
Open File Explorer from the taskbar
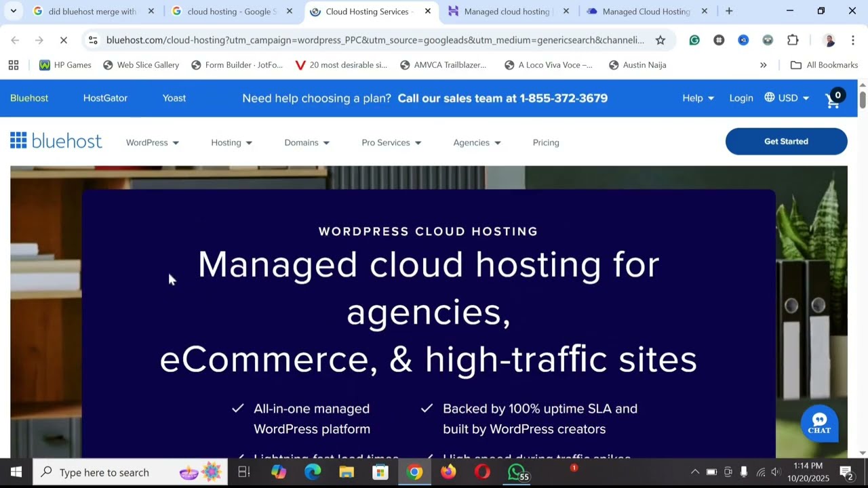347,472
